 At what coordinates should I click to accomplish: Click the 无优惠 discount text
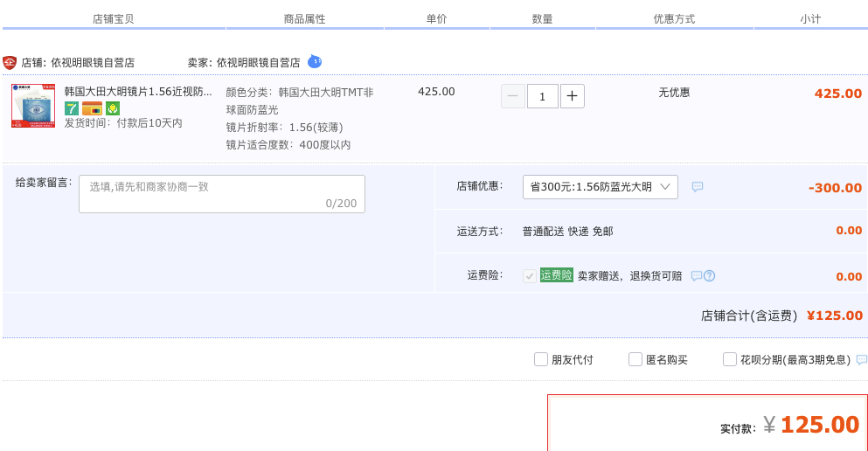(x=674, y=93)
